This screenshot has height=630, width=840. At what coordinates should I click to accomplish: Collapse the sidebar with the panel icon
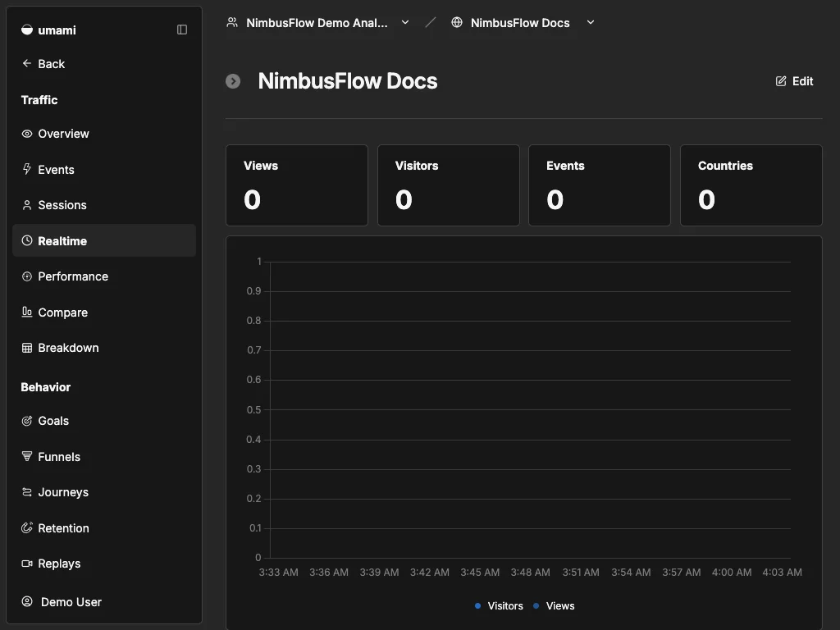(182, 30)
